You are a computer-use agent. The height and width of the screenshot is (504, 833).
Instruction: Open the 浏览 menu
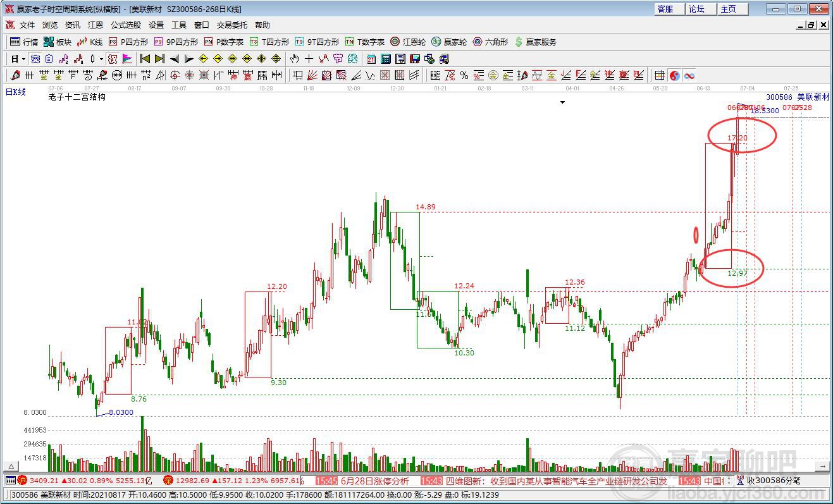[50, 25]
